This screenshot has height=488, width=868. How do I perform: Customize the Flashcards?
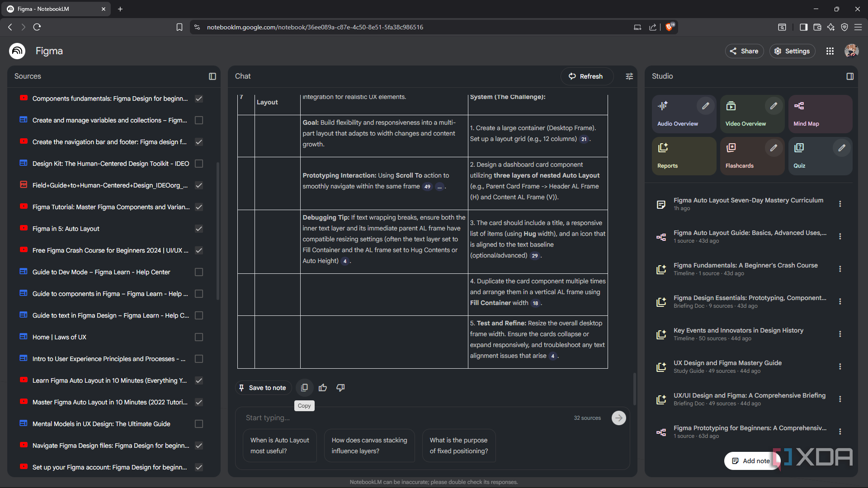[x=774, y=148]
